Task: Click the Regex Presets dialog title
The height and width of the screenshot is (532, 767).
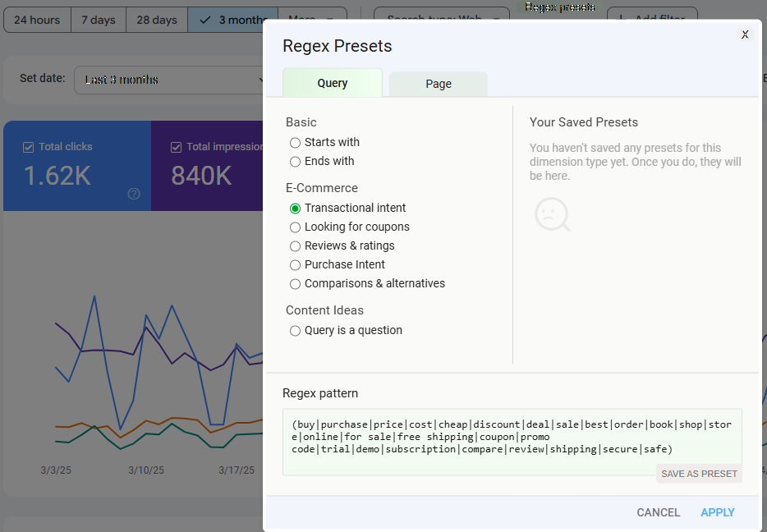Action: pyautogui.click(x=337, y=46)
